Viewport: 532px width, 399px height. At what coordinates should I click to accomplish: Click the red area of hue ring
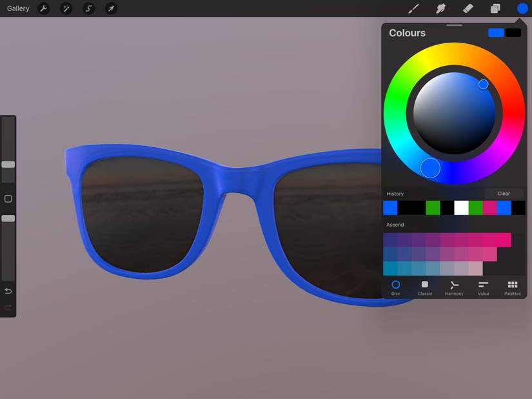tap(514, 112)
